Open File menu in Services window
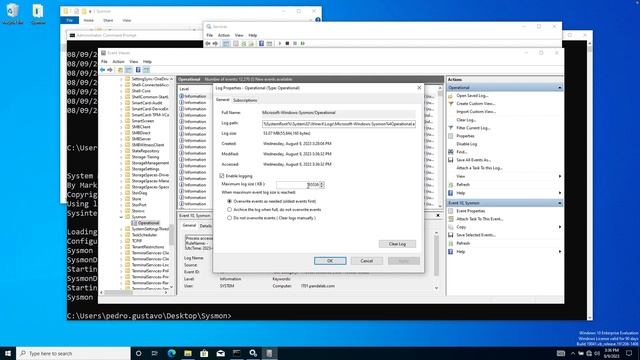The image size is (640, 360). click(209, 36)
